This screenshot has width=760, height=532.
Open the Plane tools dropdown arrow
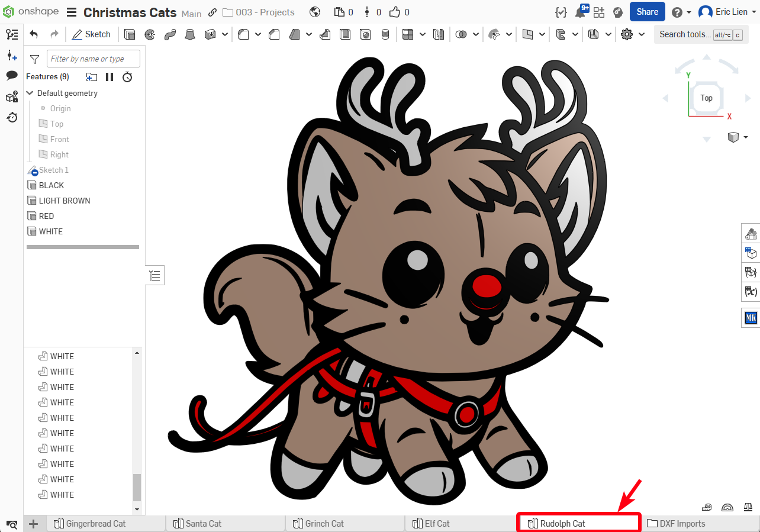[x=543, y=34]
